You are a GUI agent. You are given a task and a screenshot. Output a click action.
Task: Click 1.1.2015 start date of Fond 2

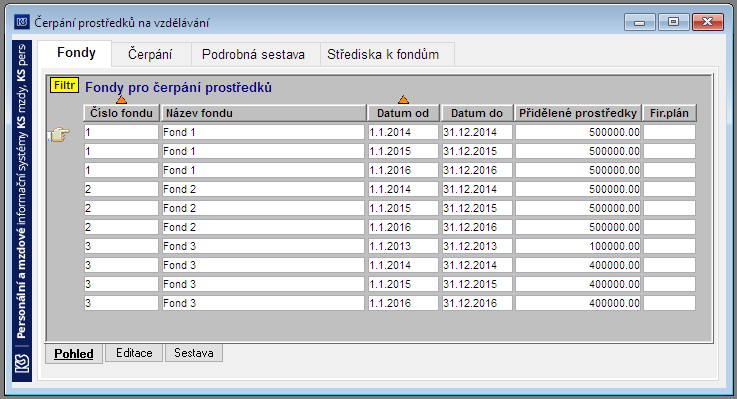[x=403, y=208]
